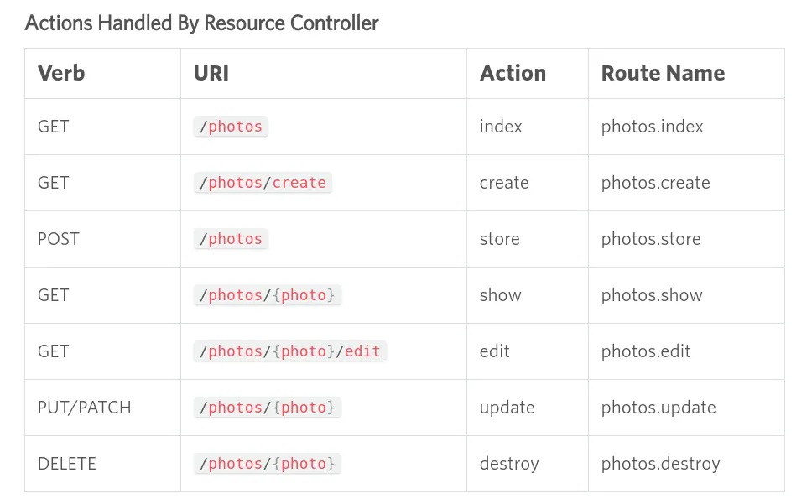This screenshot has width=812, height=504.
Task: Click the photos.edit route name
Action: point(646,351)
